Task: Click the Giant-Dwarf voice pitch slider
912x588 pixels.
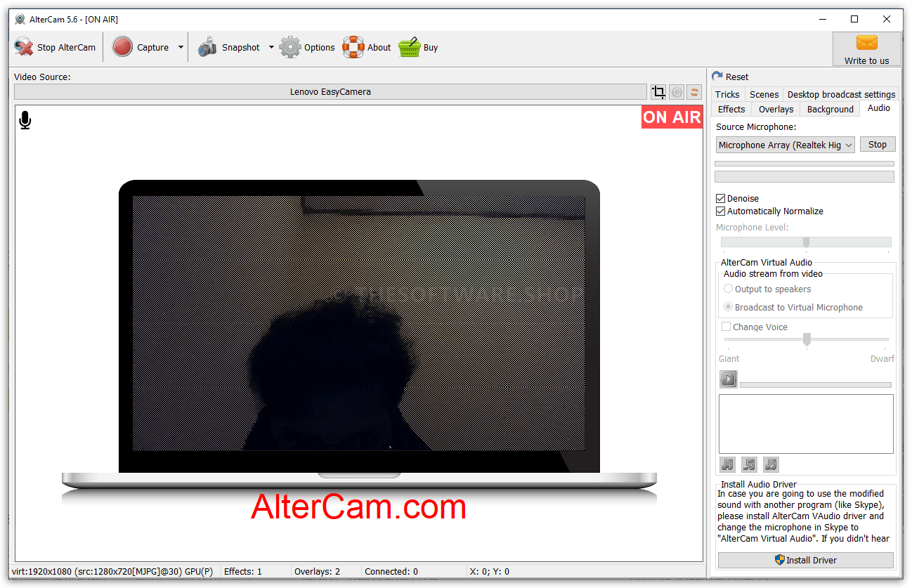Action: tap(807, 339)
